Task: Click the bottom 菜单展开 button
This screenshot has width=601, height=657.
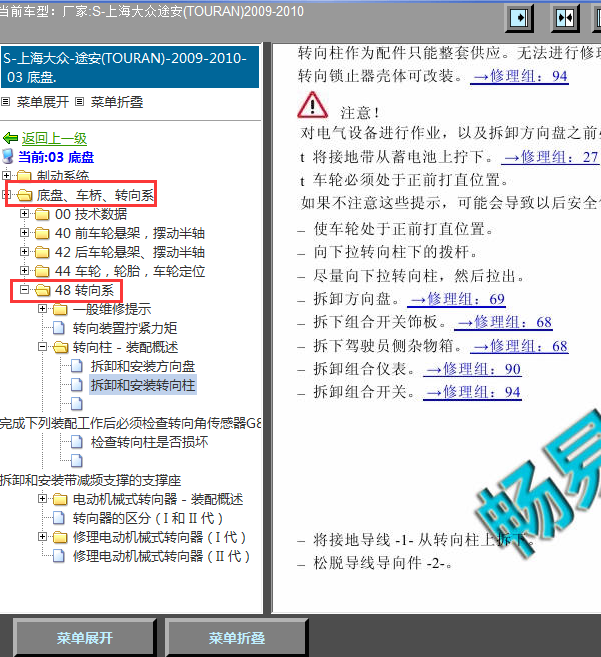Action: 85,638
